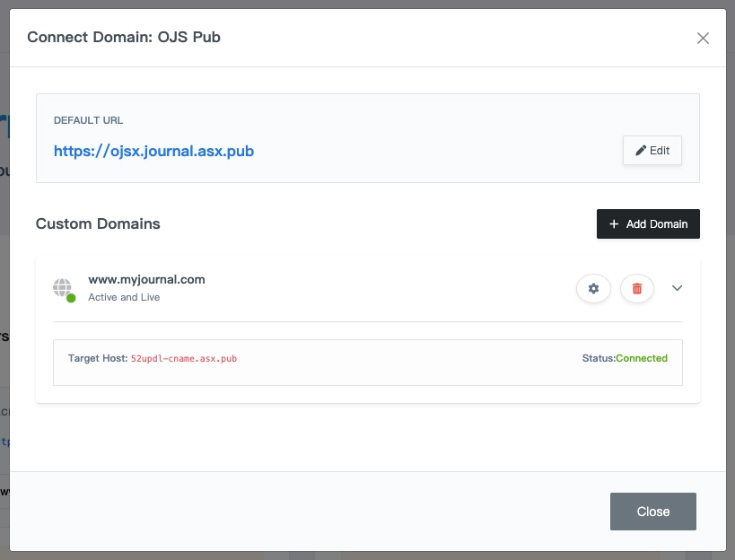Viewport: 735px width, 560px height.
Task: Open settings gear for www.myjournal.com
Action: click(x=593, y=288)
